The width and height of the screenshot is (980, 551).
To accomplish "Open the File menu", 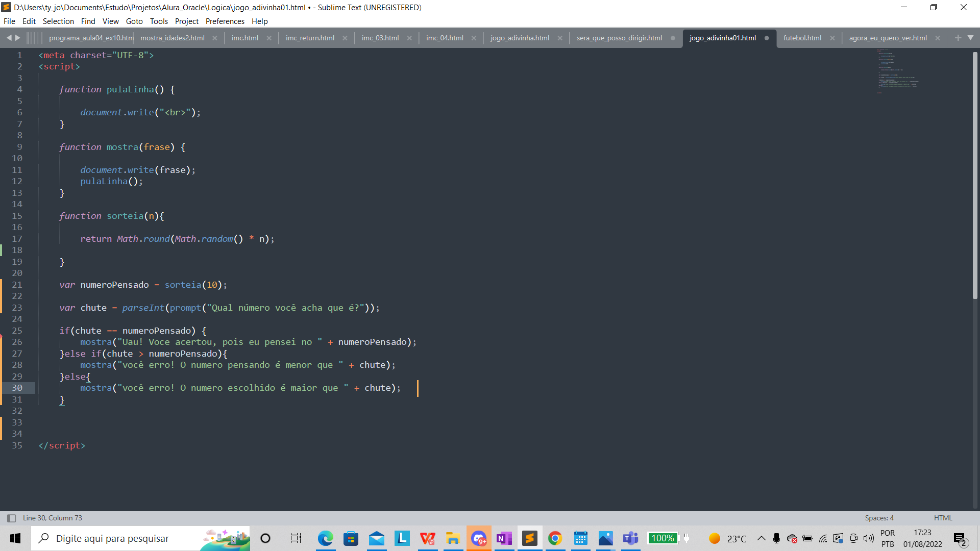I will click(9, 21).
